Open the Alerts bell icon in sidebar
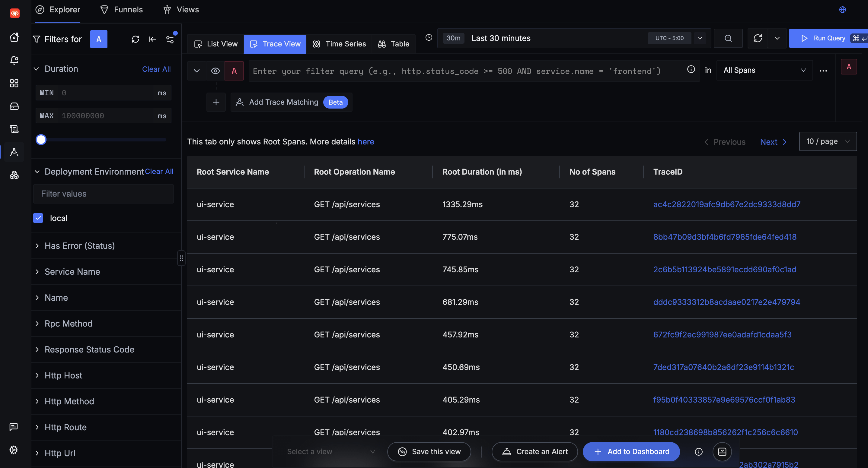This screenshot has height=468, width=868. (14, 60)
